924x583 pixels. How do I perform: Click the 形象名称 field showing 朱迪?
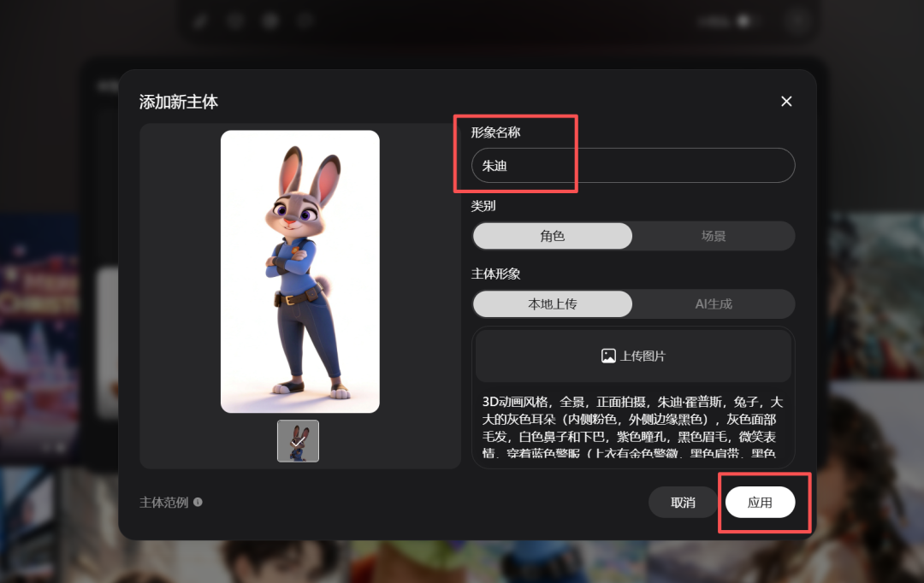[633, 165]
